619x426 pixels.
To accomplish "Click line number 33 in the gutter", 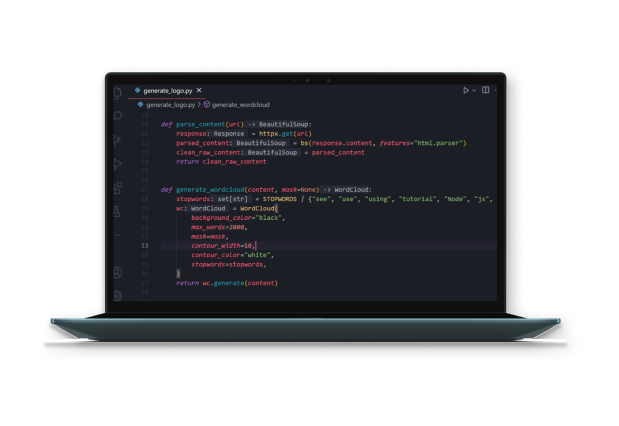I will pos(144,246).
